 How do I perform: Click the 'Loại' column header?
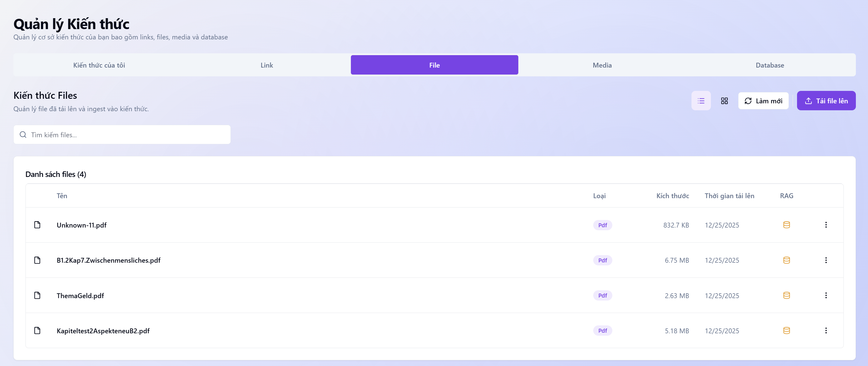[599, 196]
